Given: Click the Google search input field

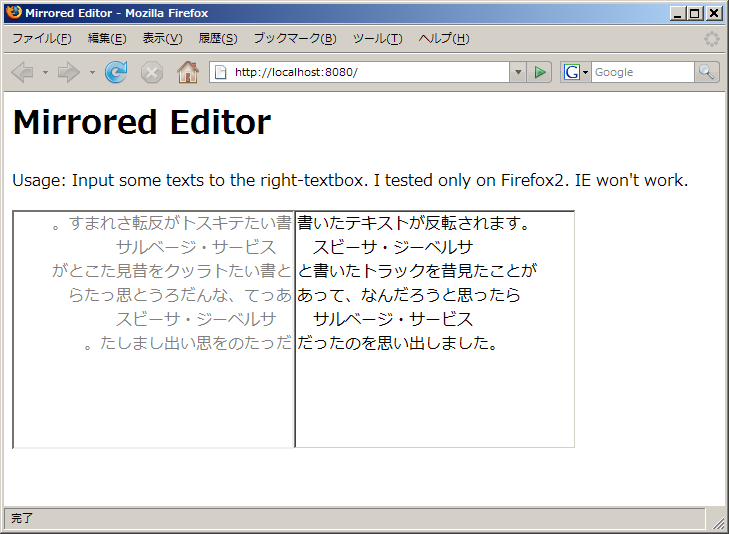Looking at the screenshot, I should tap(643, 73).
